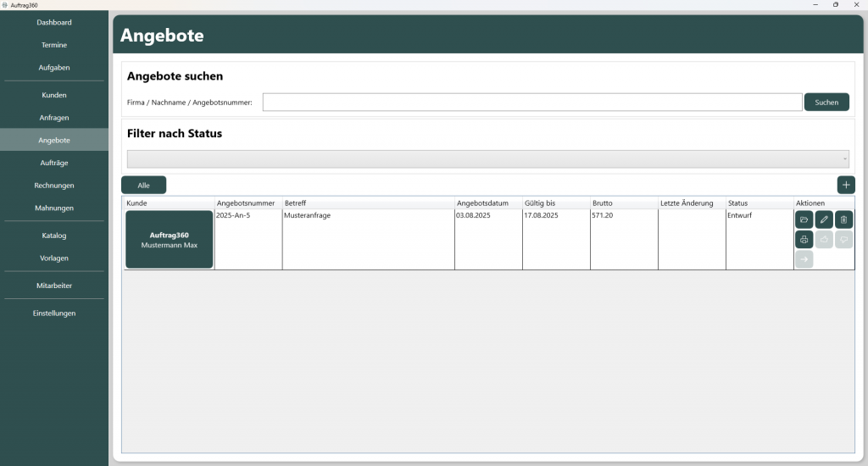Print the offer via the printer icon

pyautogui.click(x=804, y=240)
